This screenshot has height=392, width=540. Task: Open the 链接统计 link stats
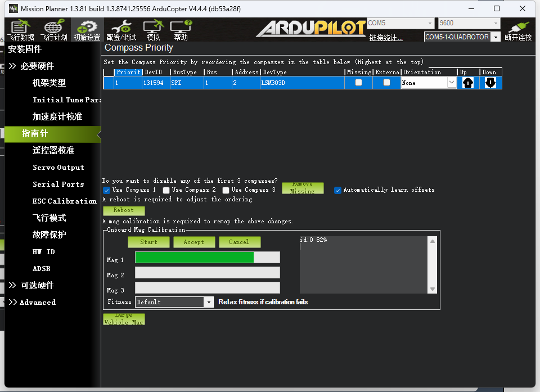tap(386, 38)
